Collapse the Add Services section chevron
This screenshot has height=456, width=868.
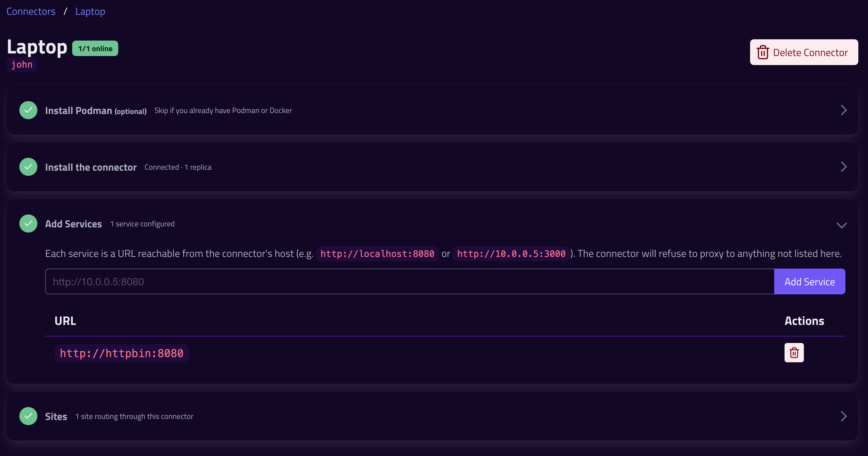841,225
